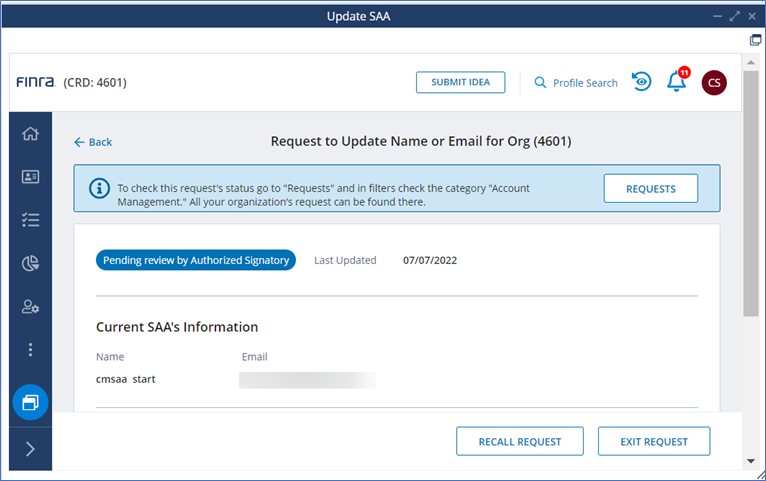Open the user settings gear icon

point(30,307)
